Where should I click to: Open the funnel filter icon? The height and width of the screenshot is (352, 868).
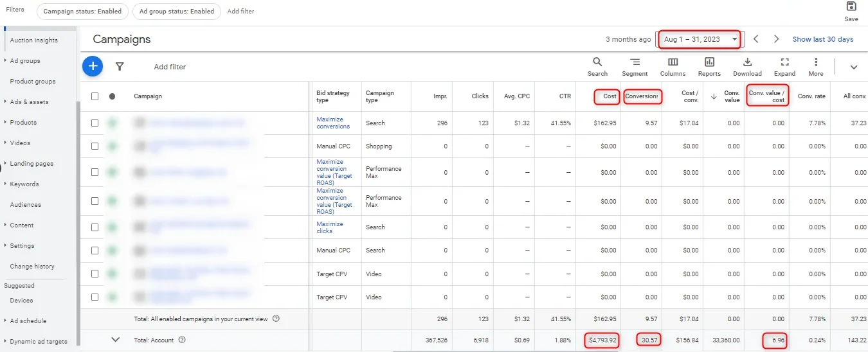[x=120, y=66]
